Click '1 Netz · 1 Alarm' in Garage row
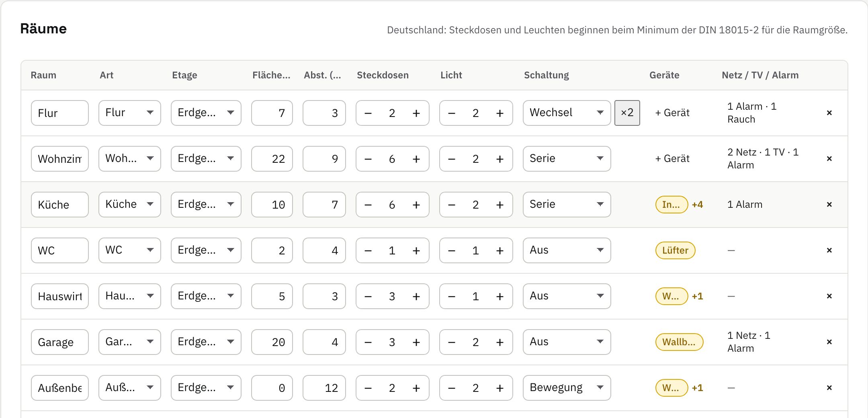Screen dimensions: 868x418 point(749,342)
